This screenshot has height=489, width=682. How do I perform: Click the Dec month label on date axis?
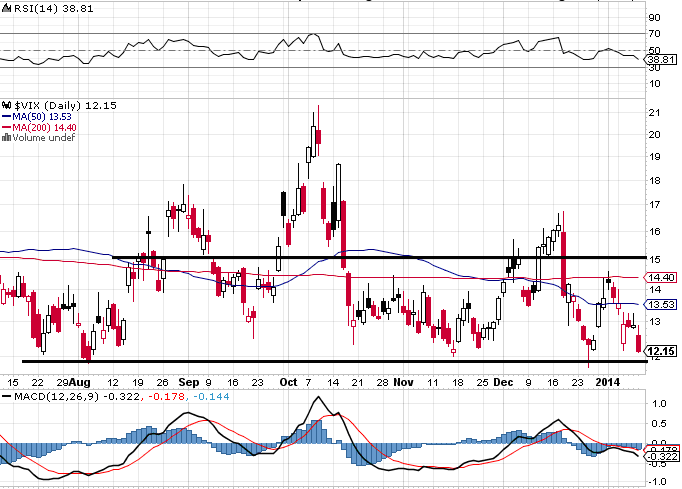click(x=503, y=382)
